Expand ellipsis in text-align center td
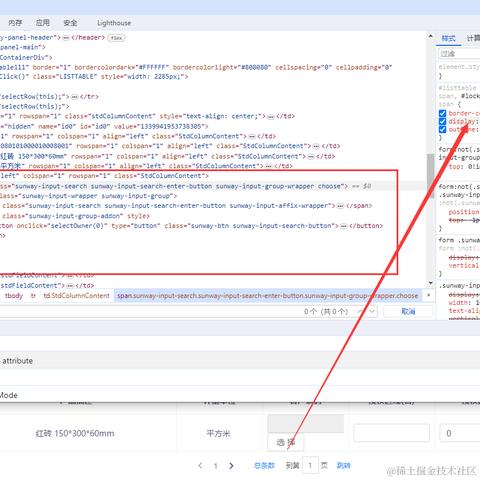480x480 pixels. pos(271,117)
